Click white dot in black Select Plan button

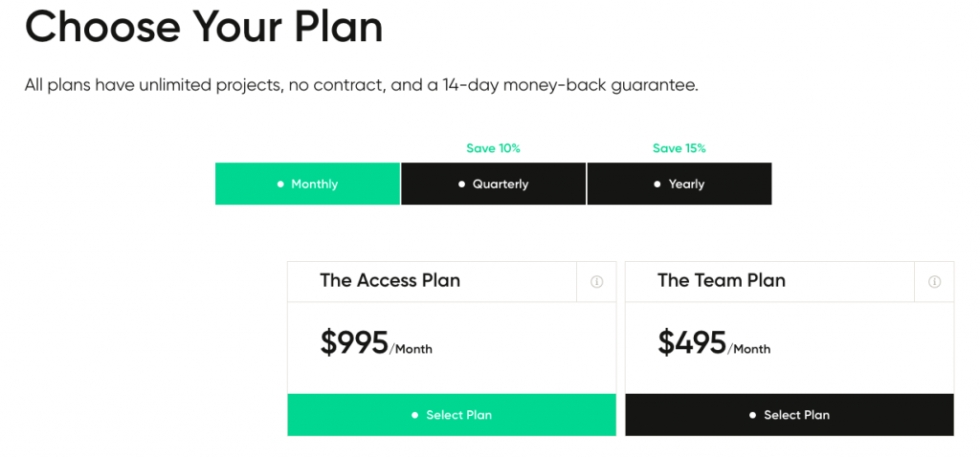752,415
